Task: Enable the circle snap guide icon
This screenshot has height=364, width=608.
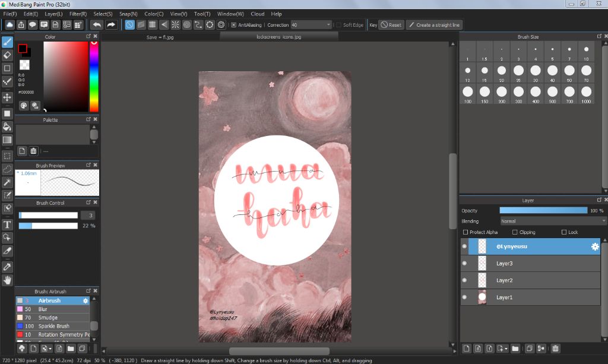Action: pos(187,25)
